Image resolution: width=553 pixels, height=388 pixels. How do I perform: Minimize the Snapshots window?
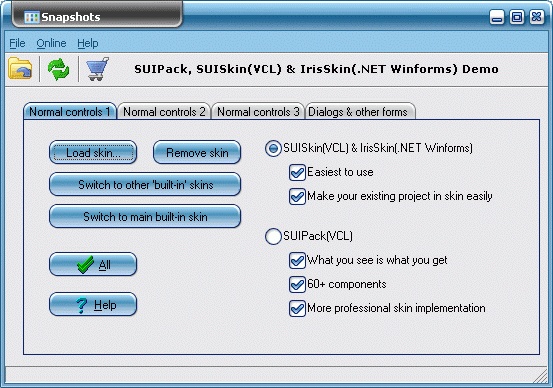(x=497, y=17)
